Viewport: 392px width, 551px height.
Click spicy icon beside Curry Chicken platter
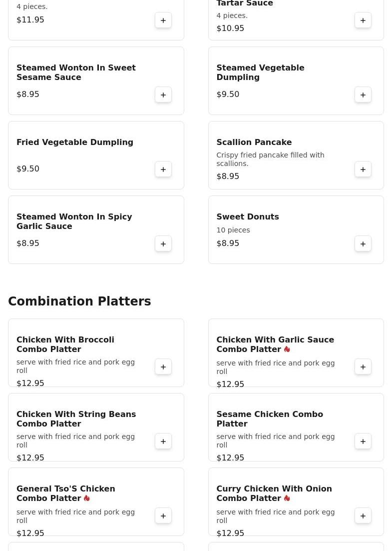(287, 498)
